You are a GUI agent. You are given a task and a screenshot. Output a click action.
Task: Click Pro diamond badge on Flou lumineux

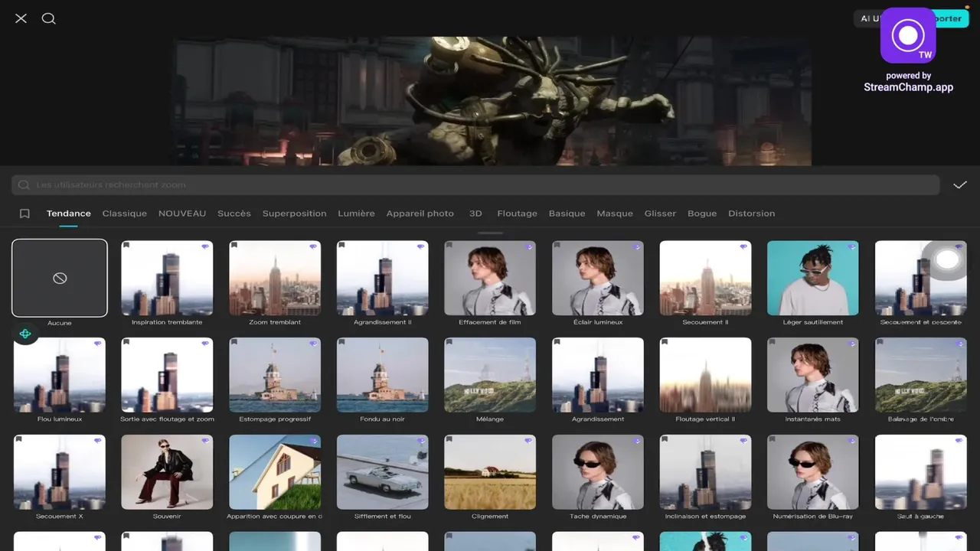pos(97,344)
